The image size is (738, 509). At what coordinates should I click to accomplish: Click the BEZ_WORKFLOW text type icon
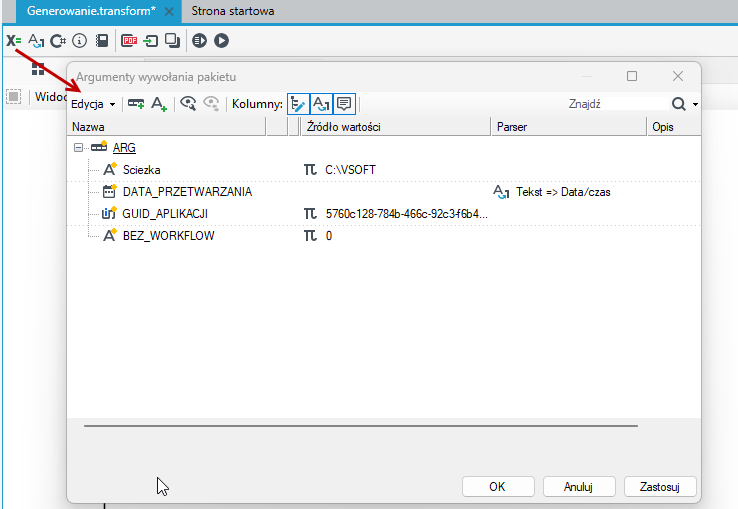point(110,235)
